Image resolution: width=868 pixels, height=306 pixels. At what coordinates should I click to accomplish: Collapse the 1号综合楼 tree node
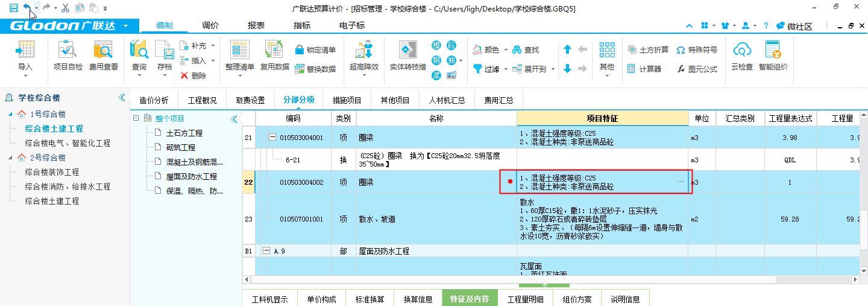[x=10, y=114]
